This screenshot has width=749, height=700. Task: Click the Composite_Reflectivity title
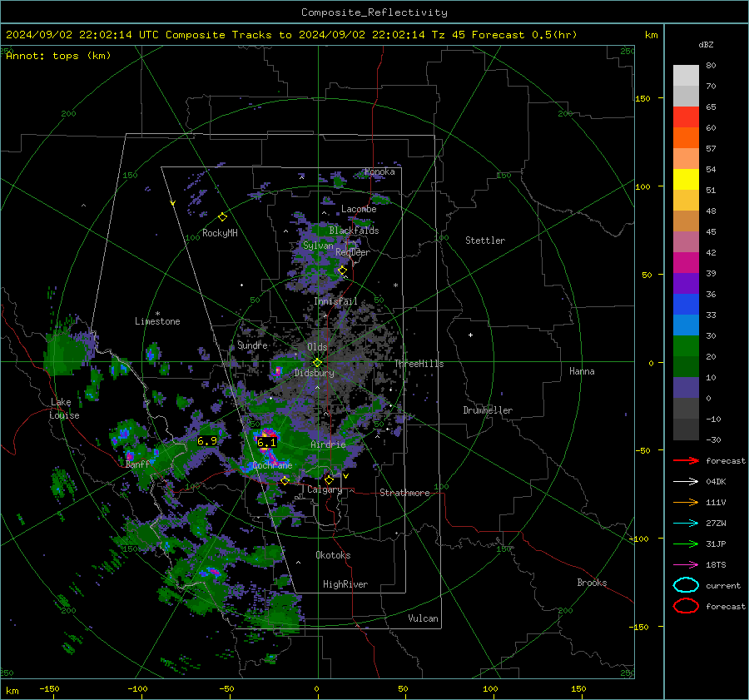(x=374, y=12)
